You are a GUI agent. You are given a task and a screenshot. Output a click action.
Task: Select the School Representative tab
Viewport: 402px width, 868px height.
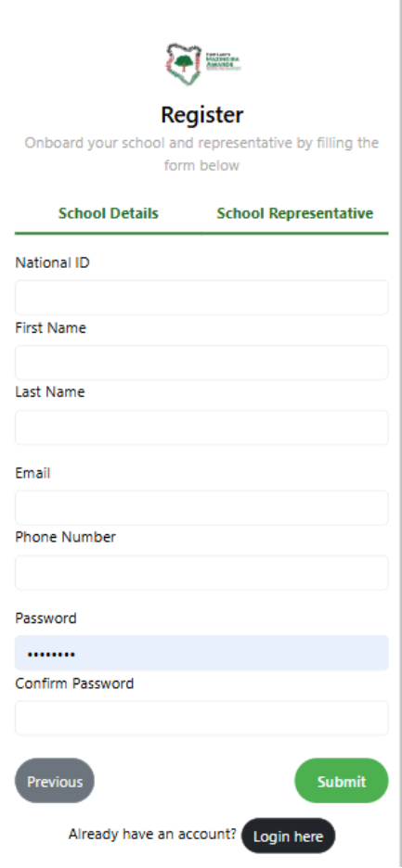pos(295,213)
